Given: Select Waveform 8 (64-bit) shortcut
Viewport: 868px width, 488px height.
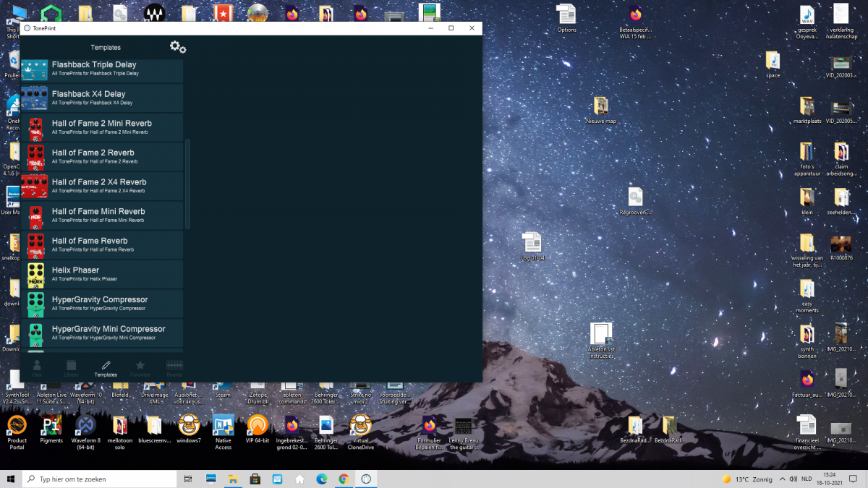Looking at the screenshot, I should [x=85, y=432].
